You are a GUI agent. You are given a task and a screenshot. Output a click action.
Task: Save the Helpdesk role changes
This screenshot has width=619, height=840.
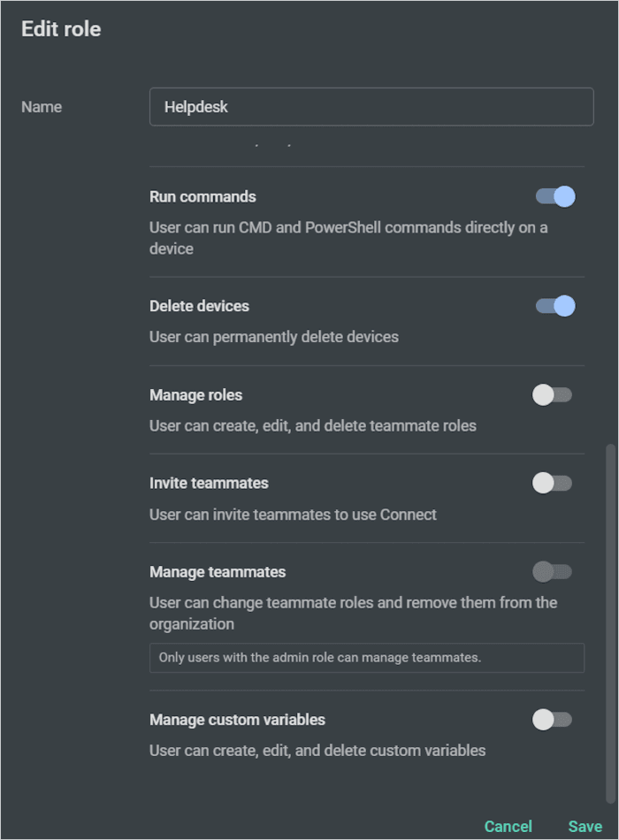point(585,826)
